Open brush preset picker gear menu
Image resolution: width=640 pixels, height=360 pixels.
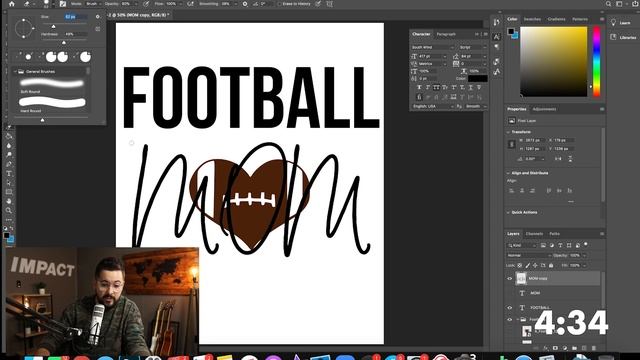point(98,17)
